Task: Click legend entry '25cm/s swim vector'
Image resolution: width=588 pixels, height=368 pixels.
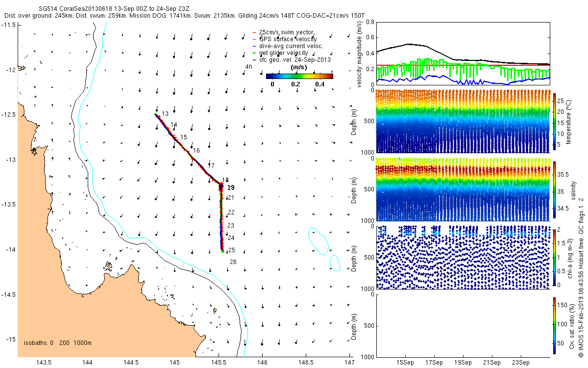Action: (x=286, y=32)
